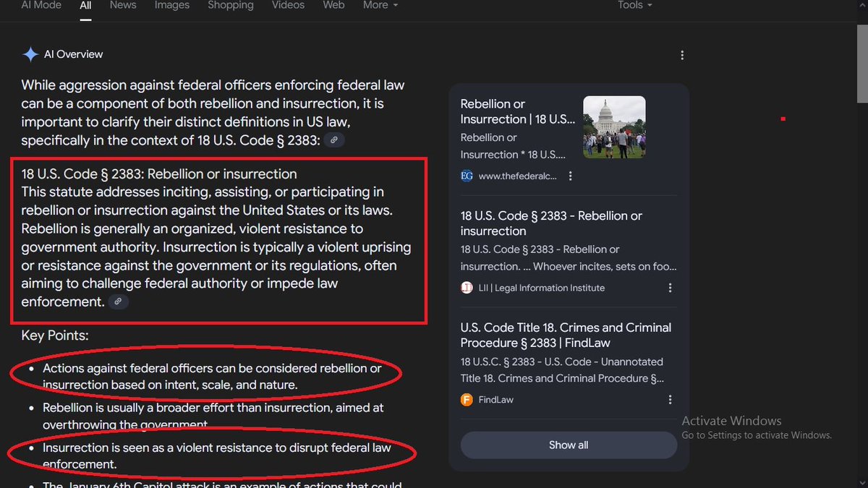This screenshot has height=488, width=868.
Task: Open the News search tab
Action: 123,5
